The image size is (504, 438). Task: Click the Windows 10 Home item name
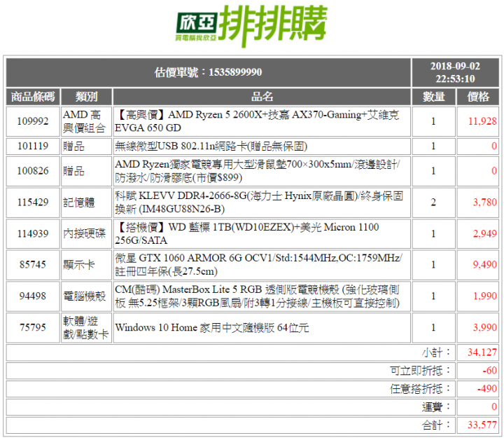click(x=212, y=327)
